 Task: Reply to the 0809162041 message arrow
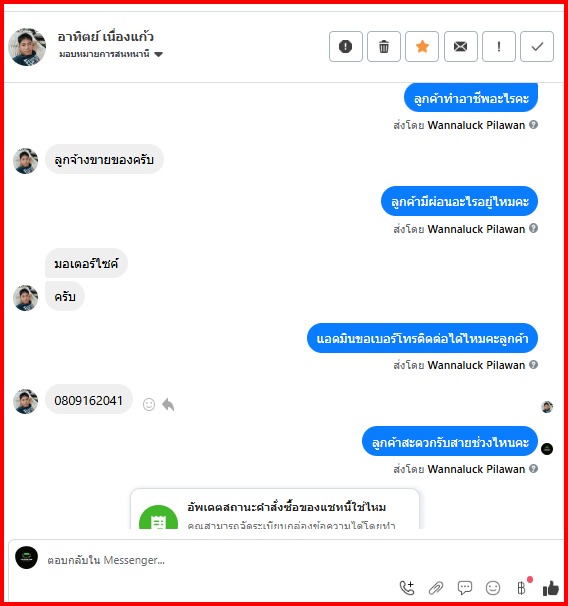click(168, 404)
